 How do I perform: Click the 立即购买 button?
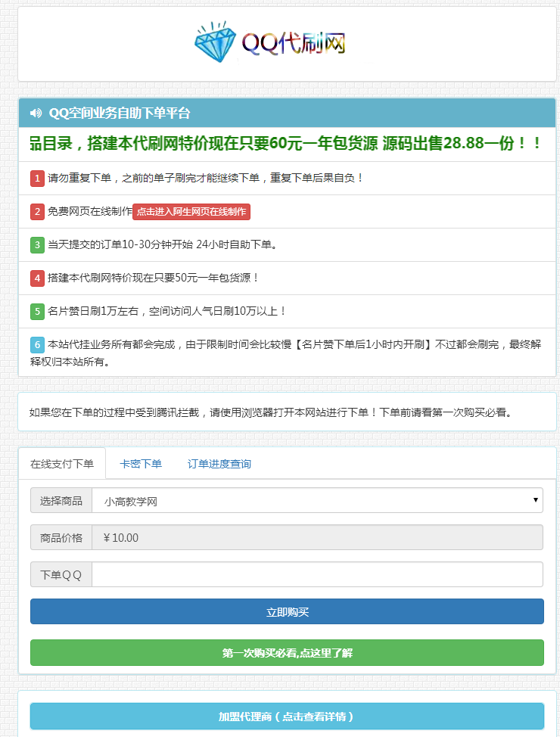point(287,611)
